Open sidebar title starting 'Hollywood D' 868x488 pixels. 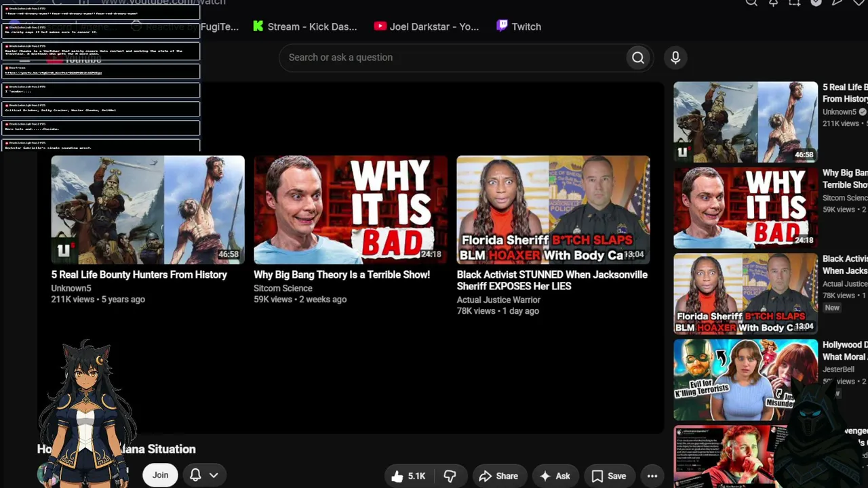[845, 351]
